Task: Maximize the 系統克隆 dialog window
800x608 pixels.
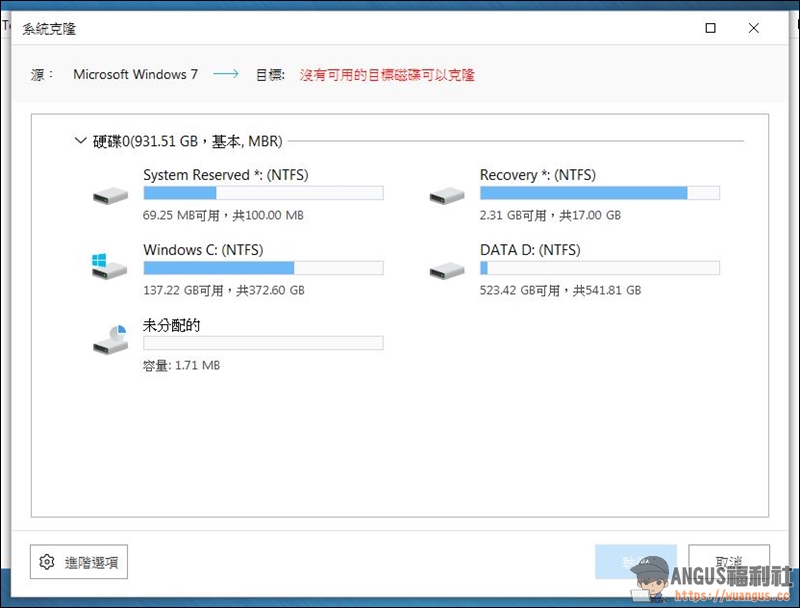Action: coord(710,29)
